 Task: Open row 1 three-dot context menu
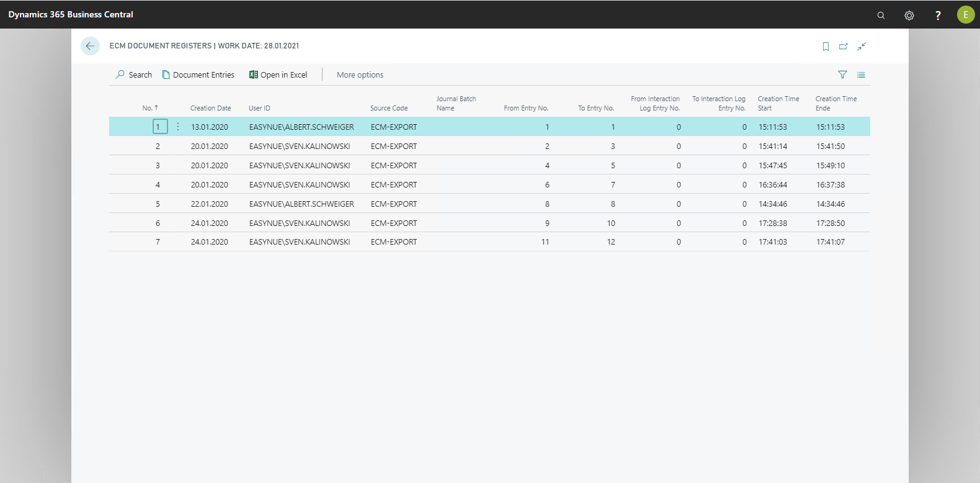pos(178,127)
